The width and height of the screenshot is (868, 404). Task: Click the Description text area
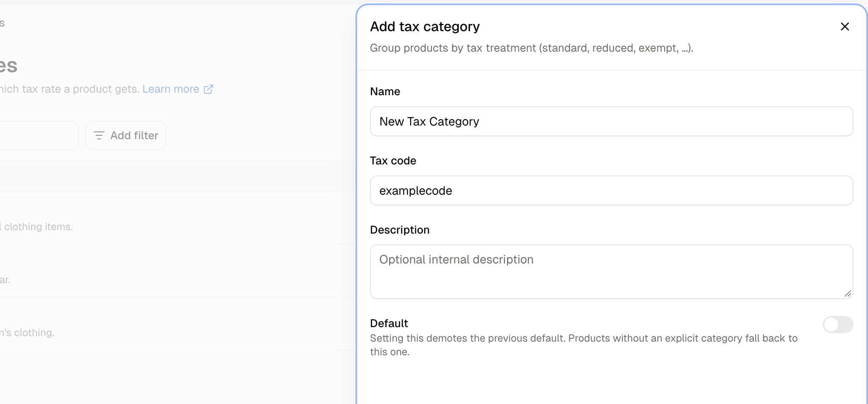pos(611,272)
